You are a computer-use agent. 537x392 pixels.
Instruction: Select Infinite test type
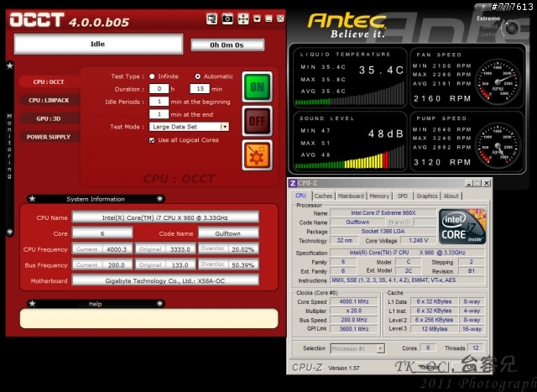tap(152, 76)
